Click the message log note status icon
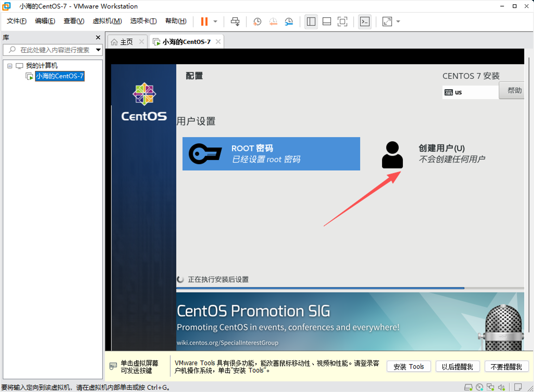The width and height of the screenshot is (534, 392). [518, 387]
